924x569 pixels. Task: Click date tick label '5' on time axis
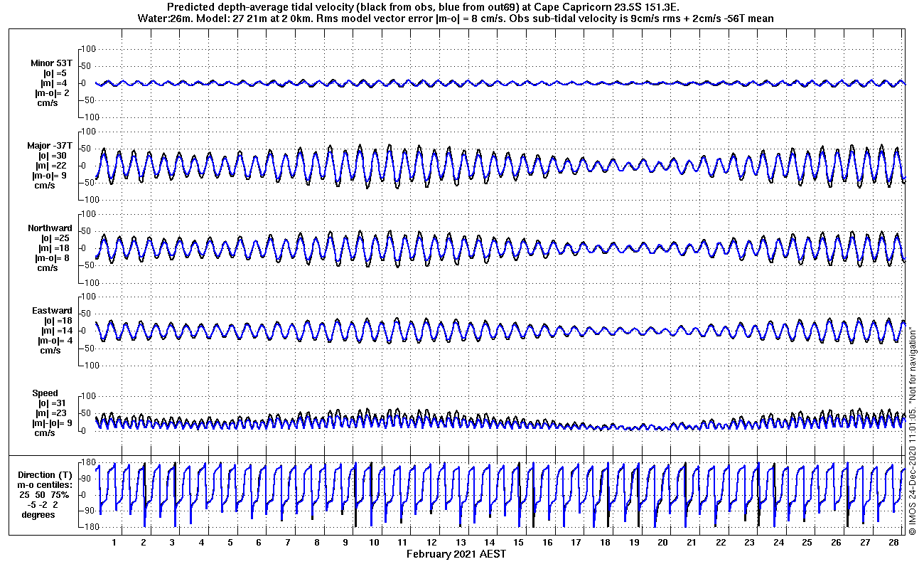point(230,543)
